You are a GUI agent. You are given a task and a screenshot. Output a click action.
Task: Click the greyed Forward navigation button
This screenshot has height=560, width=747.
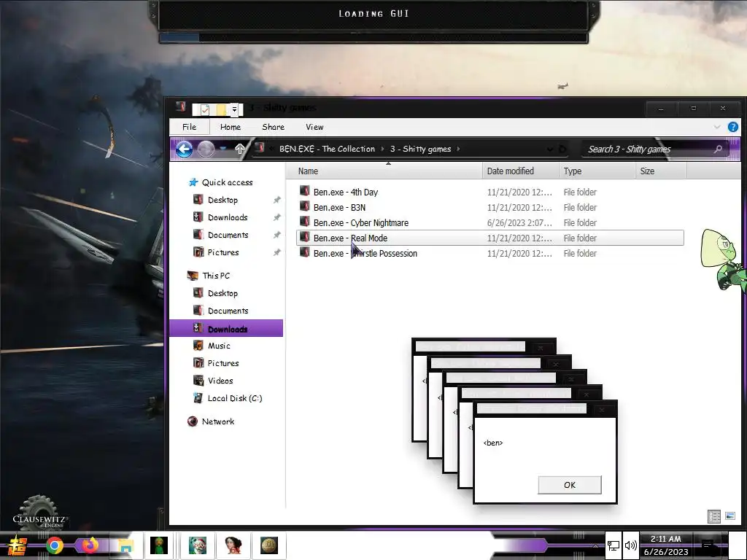(206, 149)
